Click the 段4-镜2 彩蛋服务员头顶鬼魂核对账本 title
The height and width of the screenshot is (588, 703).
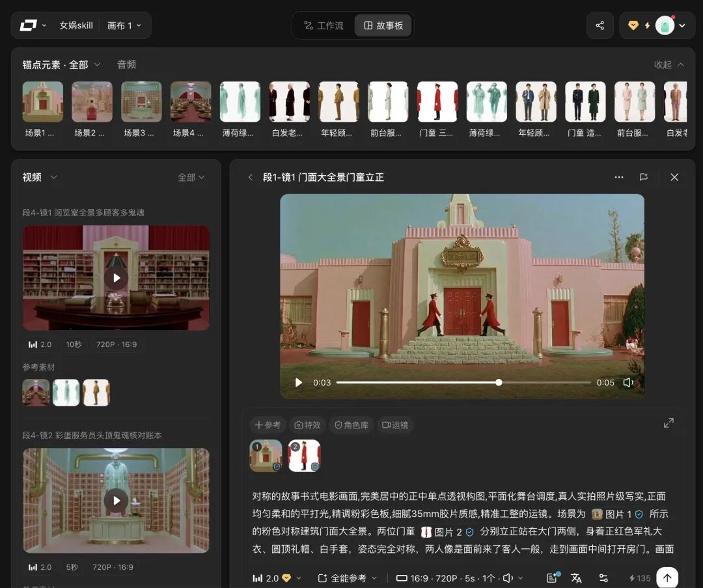(x=92, y=436)
